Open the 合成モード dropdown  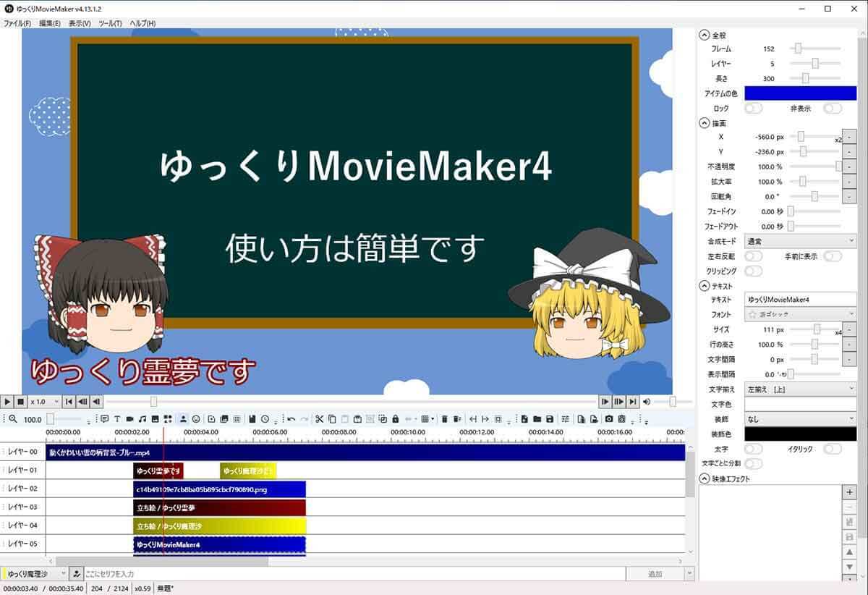click(801, 241)
